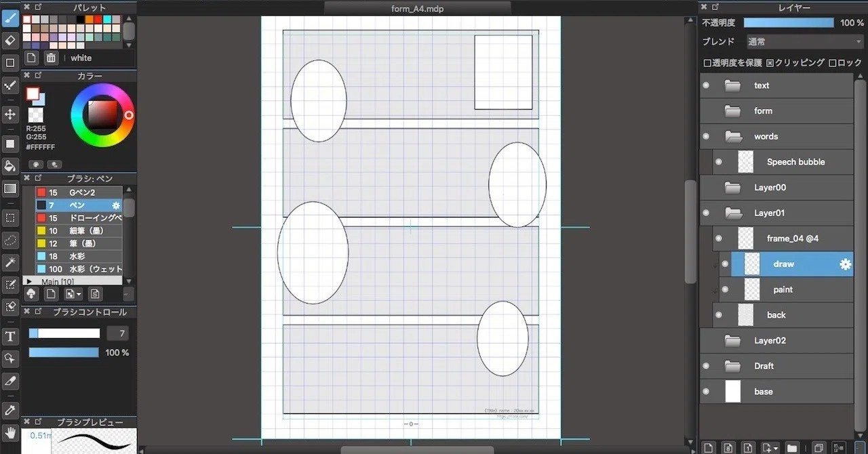Open settings gear on the draw layer

point(845,264)
